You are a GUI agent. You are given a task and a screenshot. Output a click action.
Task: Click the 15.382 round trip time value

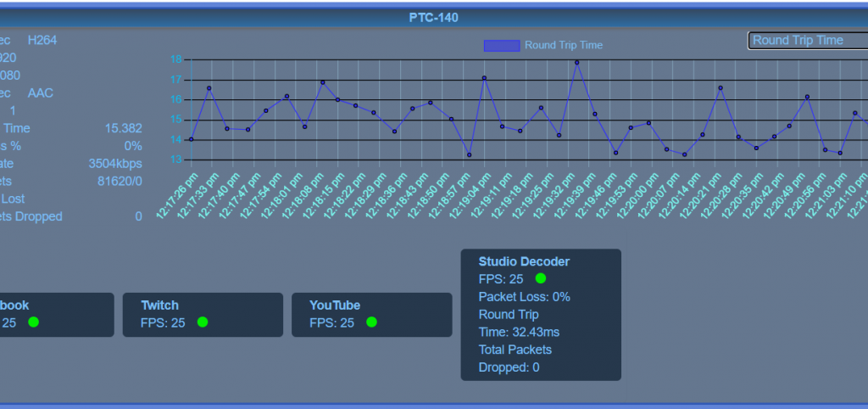click(x=123, y=128)
